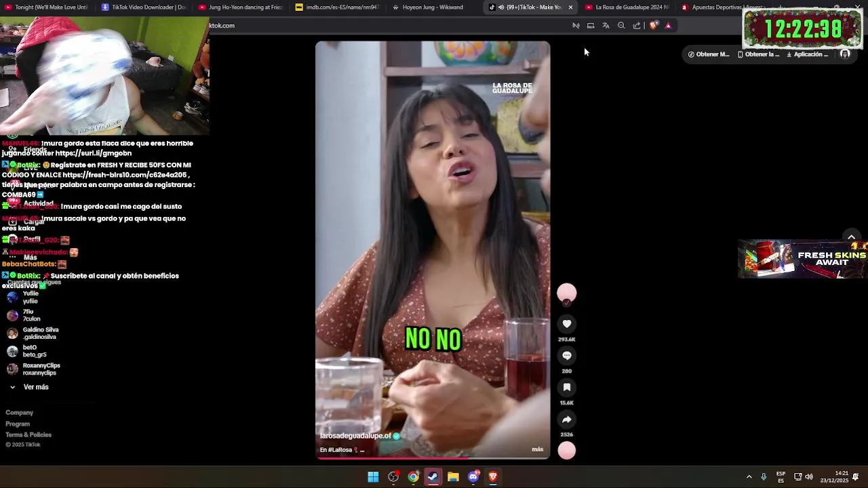
Task: Open Steam from the taskbar
Action: click(433, 477)
